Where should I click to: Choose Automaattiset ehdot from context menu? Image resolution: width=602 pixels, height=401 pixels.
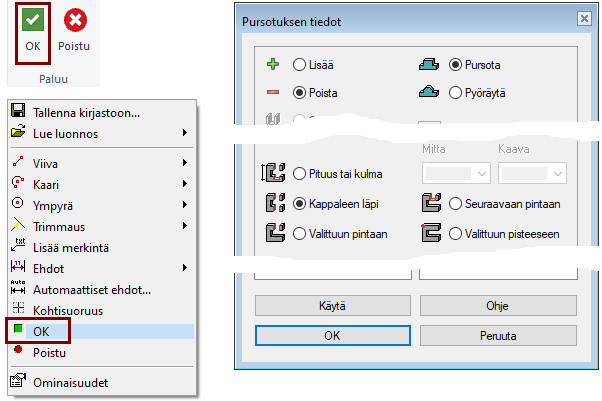pyautogui.click(x=92, y=290)
